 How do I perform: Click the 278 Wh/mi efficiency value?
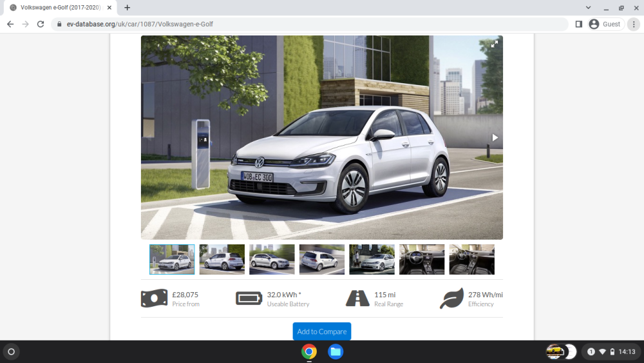[x=486, y=295]
